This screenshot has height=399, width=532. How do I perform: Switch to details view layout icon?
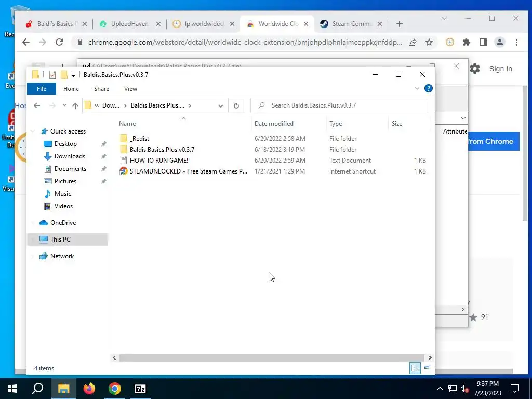[x=415, y=368]
